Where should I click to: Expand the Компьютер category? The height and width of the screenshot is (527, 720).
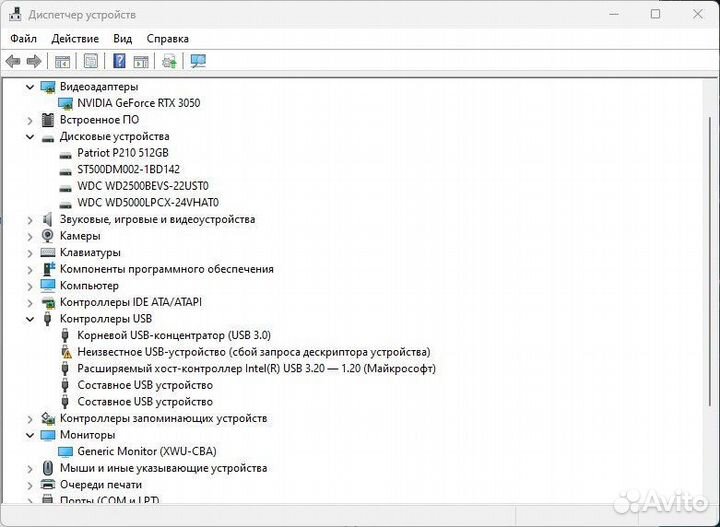pos(30,286)
